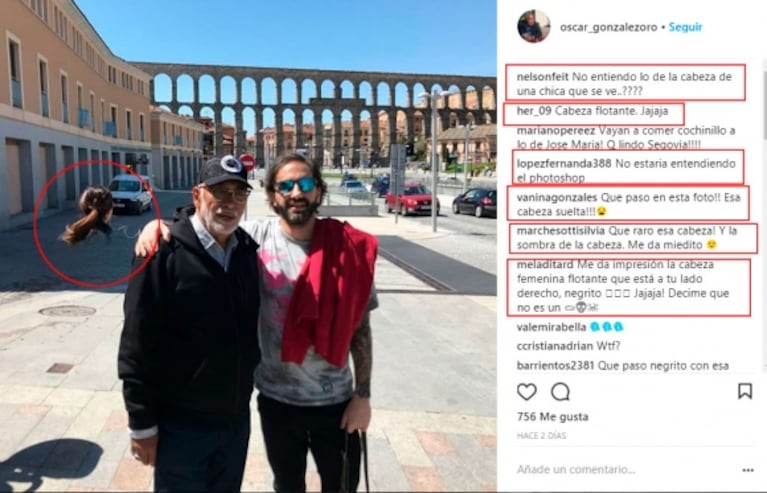Follow the account using the Seguir button
Screen dimensions: 767x493
pos(685,27)
